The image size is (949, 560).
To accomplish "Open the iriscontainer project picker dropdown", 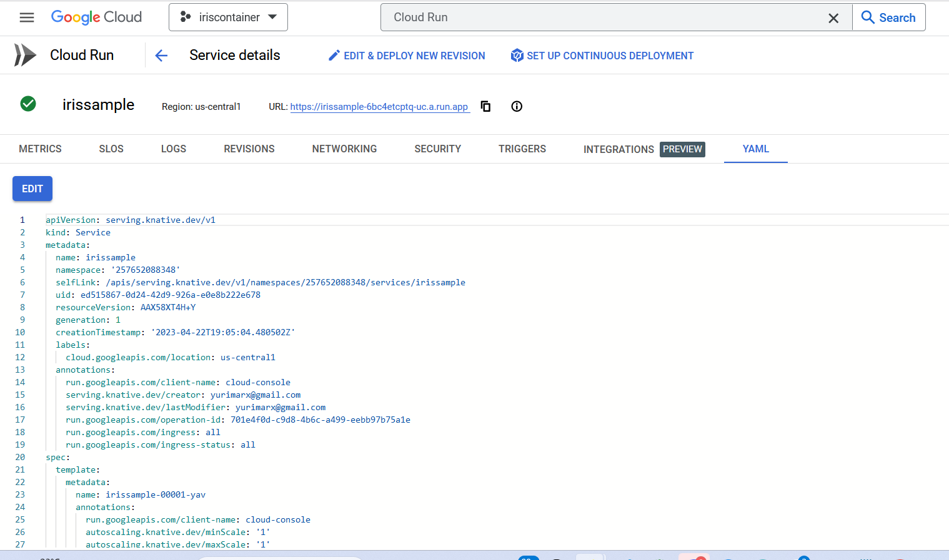I will coord(228,17).
